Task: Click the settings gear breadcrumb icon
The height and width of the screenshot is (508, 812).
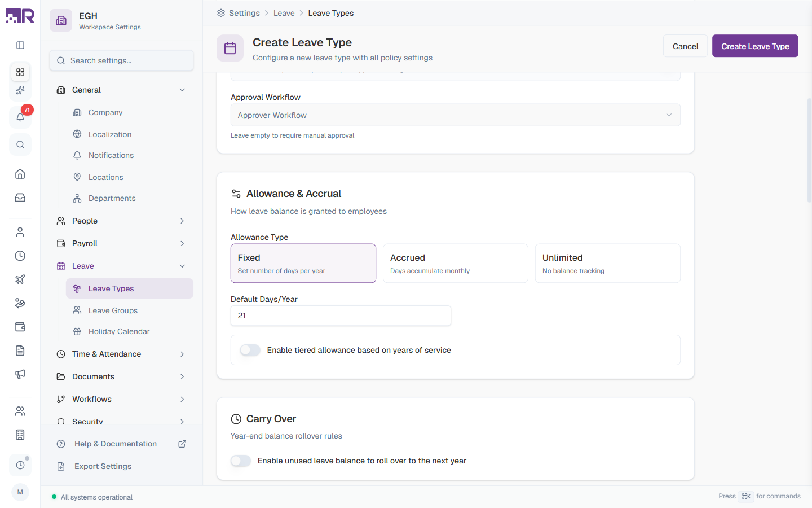Action: click(x=221, y=13)
